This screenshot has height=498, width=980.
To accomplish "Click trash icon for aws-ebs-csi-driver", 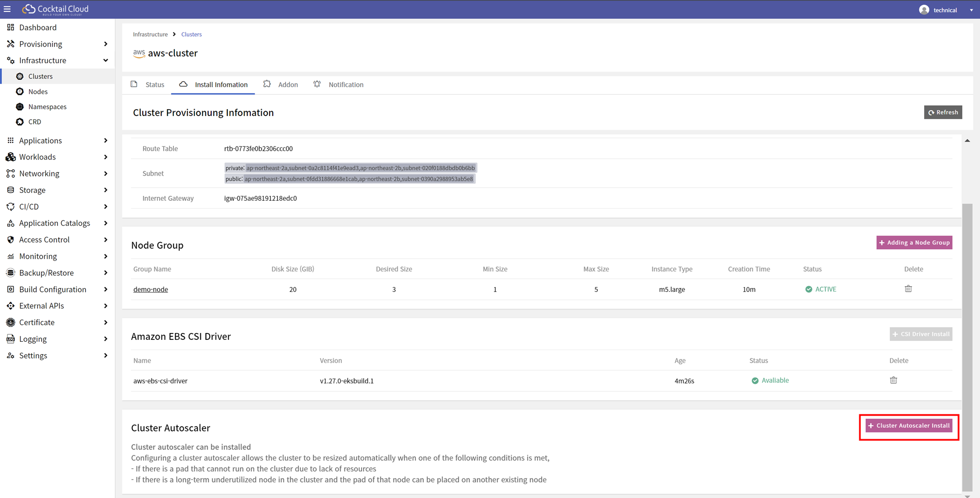I will (x=893, y=380).
